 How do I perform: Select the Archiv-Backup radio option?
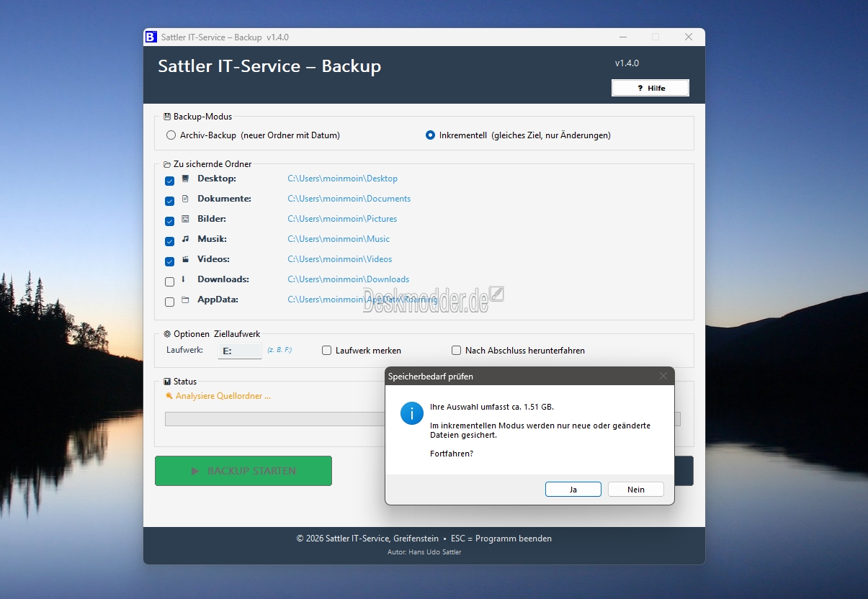171,135
